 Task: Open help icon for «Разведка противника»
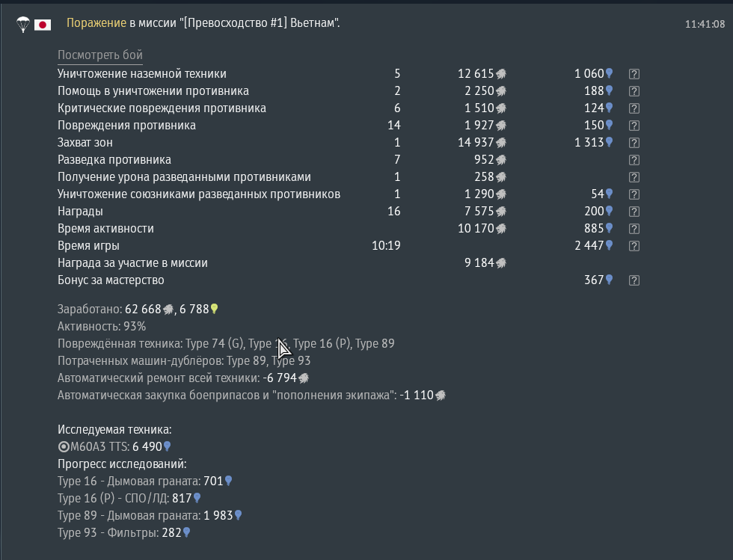coord(634,160)
